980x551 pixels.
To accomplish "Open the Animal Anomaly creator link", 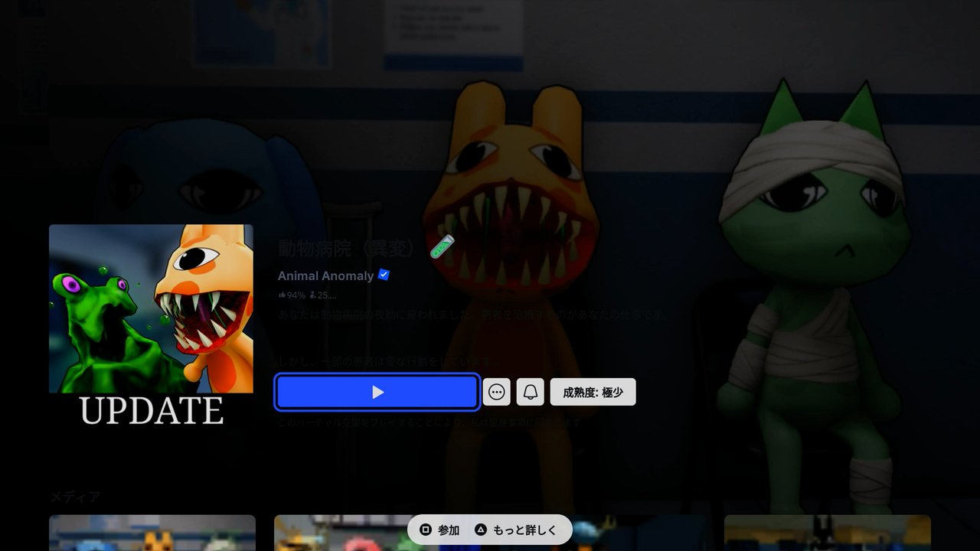I will [325, 275].
